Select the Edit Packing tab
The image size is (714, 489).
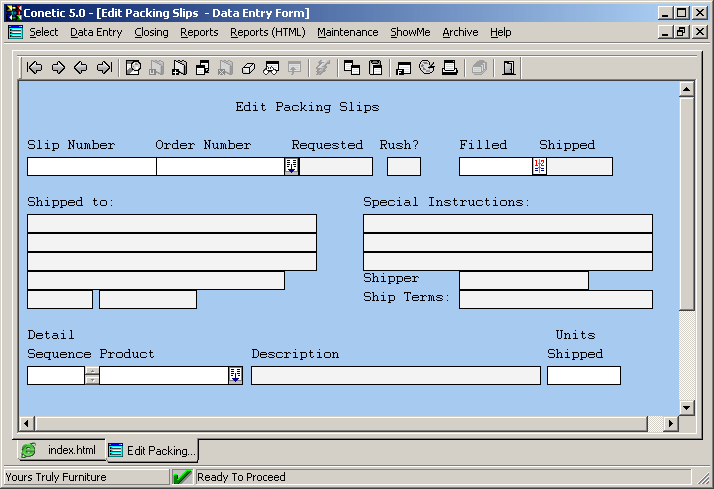pyautogui.click(x=152, y=450)
